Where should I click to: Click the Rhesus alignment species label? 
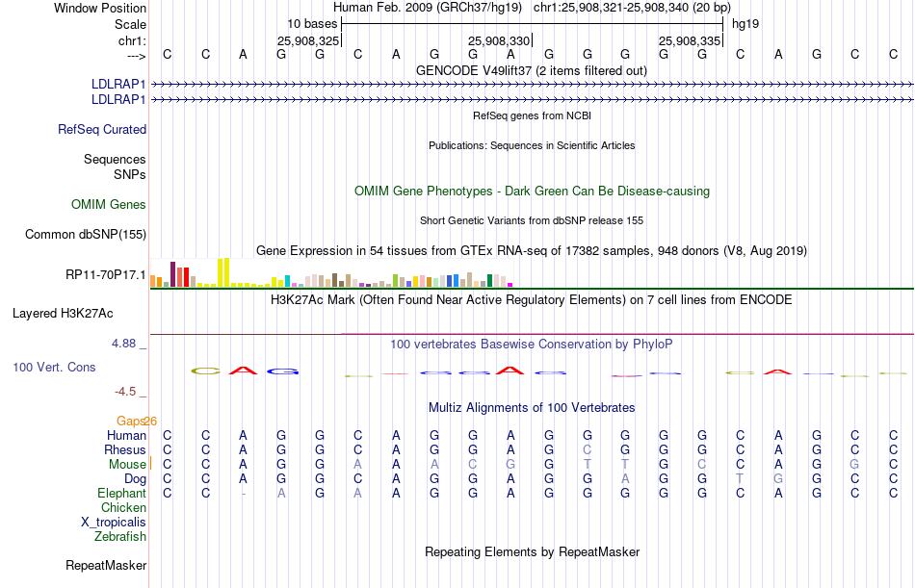click(125, 450)
